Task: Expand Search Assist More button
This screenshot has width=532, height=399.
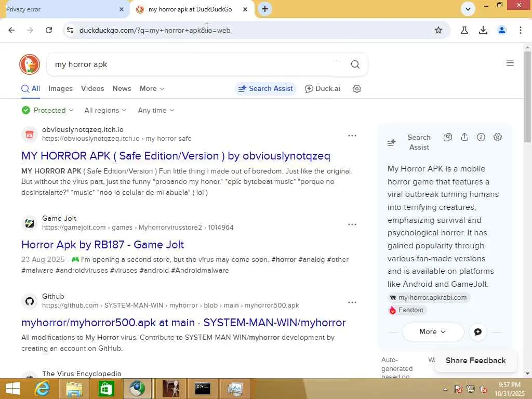Action: click(433, 332)
